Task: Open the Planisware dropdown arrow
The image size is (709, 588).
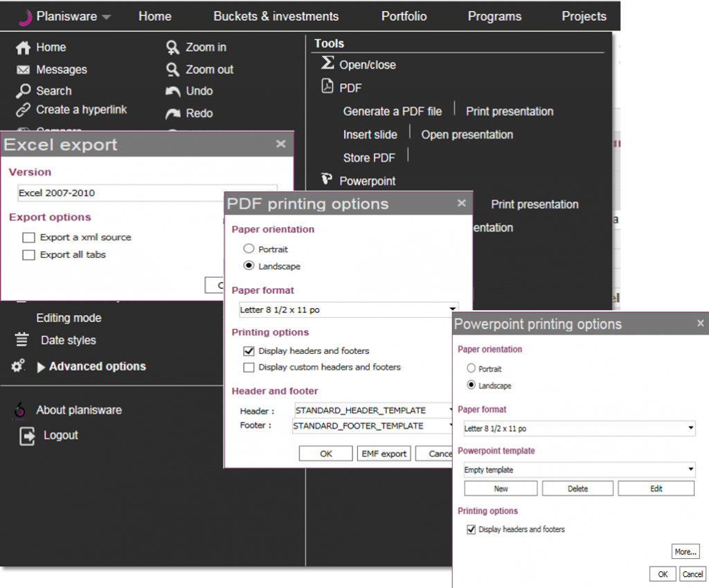Action: pos(106,17)
